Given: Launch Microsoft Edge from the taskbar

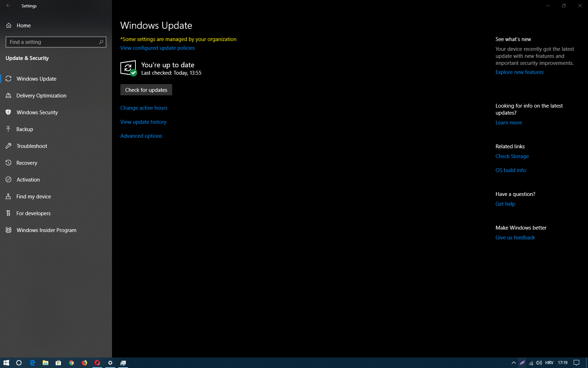Looking at the screenshot, I should pos(32,363).
